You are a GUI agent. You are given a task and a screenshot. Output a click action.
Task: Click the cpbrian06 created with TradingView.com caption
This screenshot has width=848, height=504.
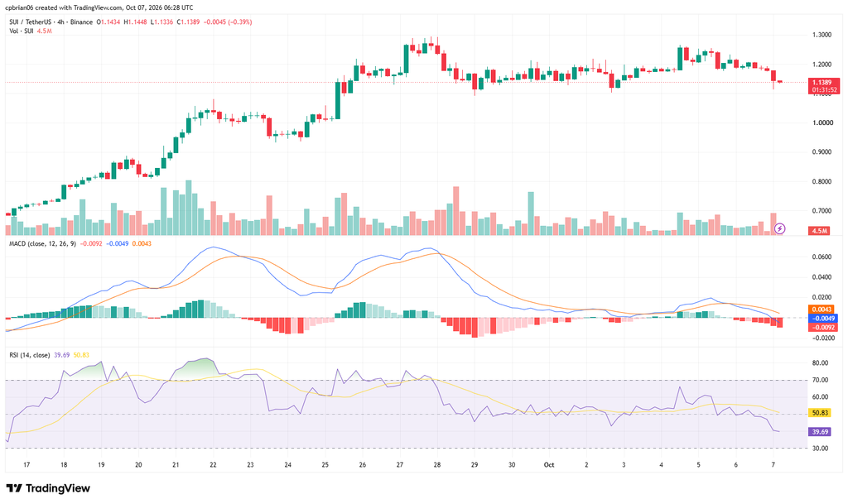point(99,7)
